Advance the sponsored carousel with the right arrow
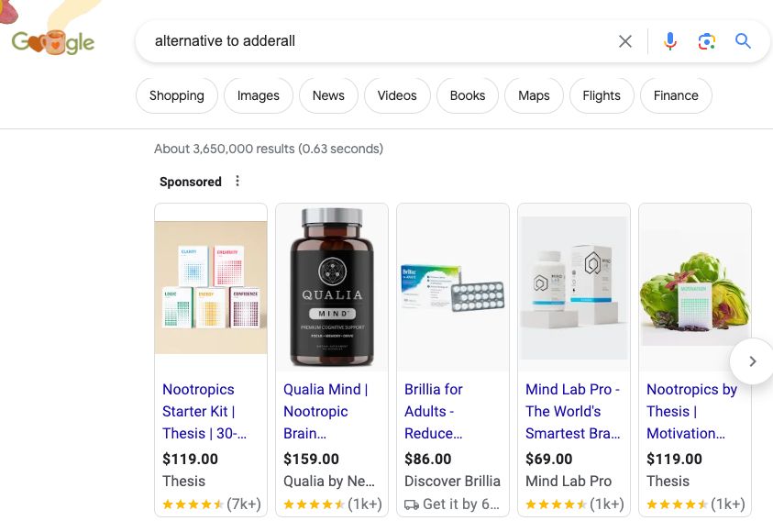Screen dimensions: 773x532 (752, 360)
